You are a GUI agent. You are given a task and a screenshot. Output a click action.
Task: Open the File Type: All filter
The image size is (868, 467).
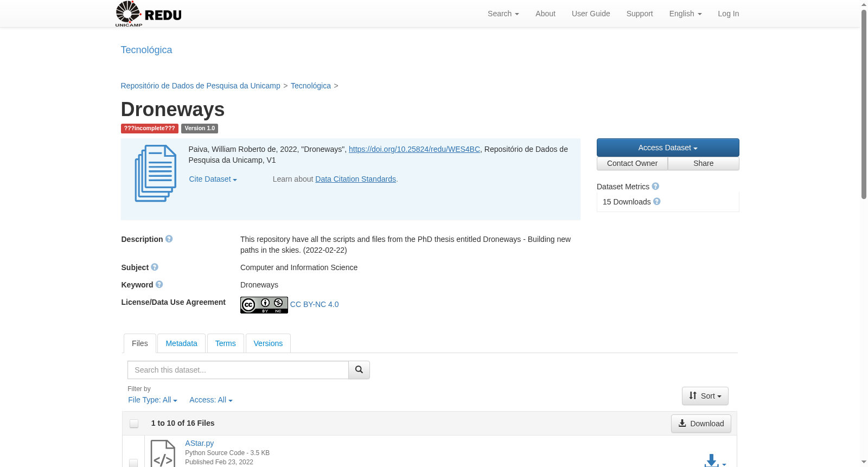tap(152, 400)
